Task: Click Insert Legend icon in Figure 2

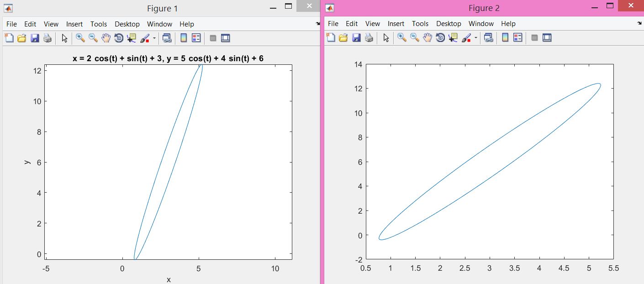Action: click(x=518, y=38)
